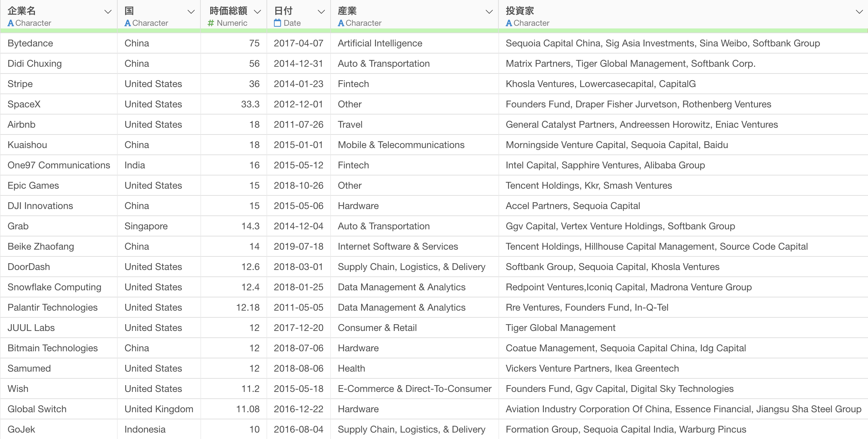This screenshot has width=868, height=439.
Task: Click the Airbnb company cell
Action: point(59,125)
